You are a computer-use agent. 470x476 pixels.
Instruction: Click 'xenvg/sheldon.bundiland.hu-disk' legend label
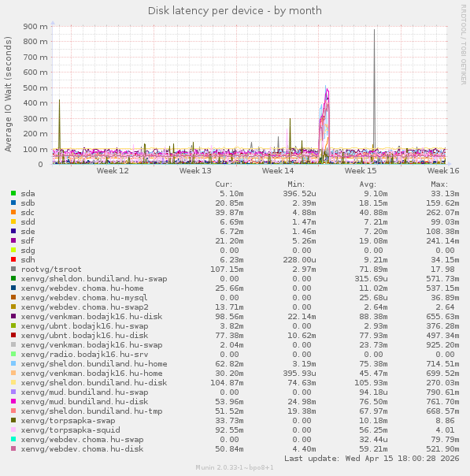(94, 382)
